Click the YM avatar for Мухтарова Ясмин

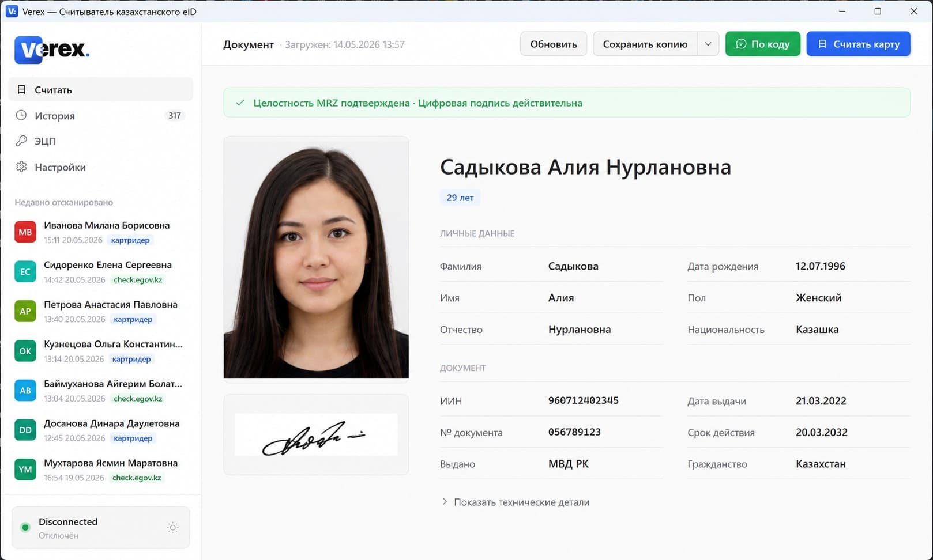click(25, 470)
